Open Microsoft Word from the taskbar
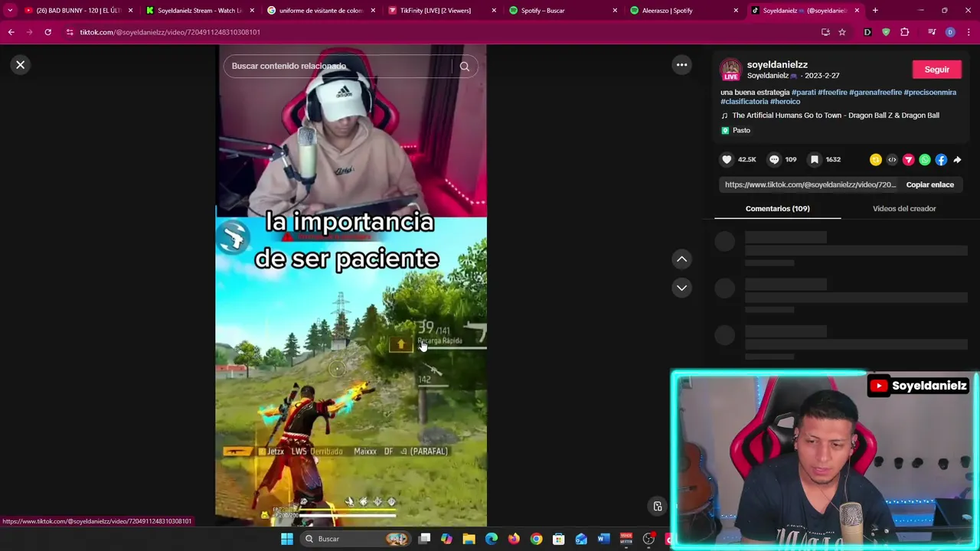The height and width of the screenshot is (551, 980). (603, 540)
